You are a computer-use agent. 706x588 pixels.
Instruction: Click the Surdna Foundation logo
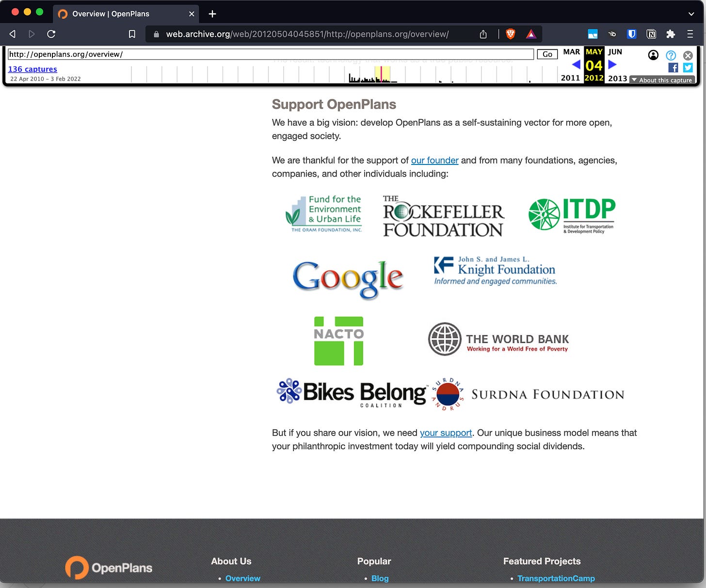coord(528,394)
